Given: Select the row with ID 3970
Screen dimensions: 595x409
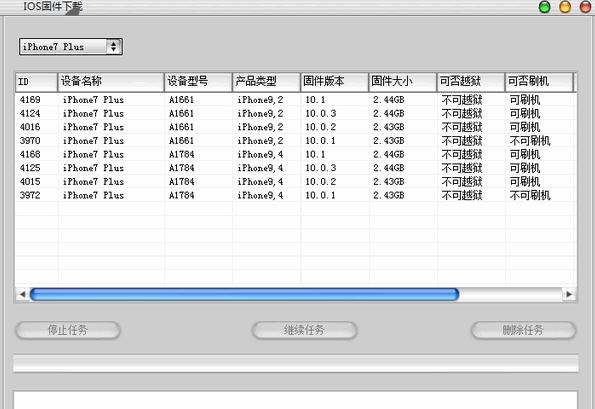Looking at the screenshot, I should 296,141.
